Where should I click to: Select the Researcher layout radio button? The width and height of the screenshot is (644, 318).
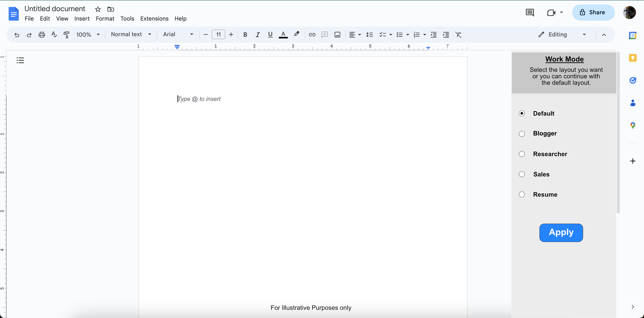coord(522,154)
